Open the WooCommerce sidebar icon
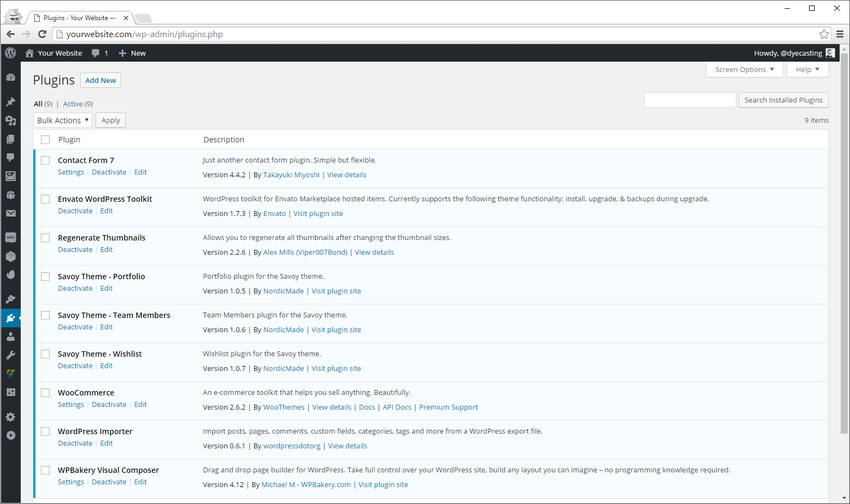 (10, 237)
